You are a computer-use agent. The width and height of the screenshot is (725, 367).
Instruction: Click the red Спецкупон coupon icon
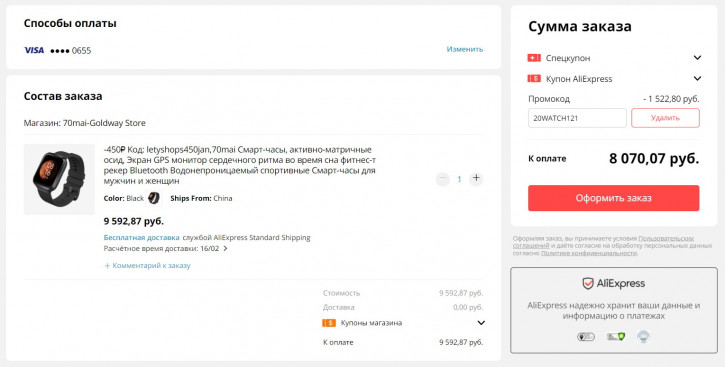point(534,58)
